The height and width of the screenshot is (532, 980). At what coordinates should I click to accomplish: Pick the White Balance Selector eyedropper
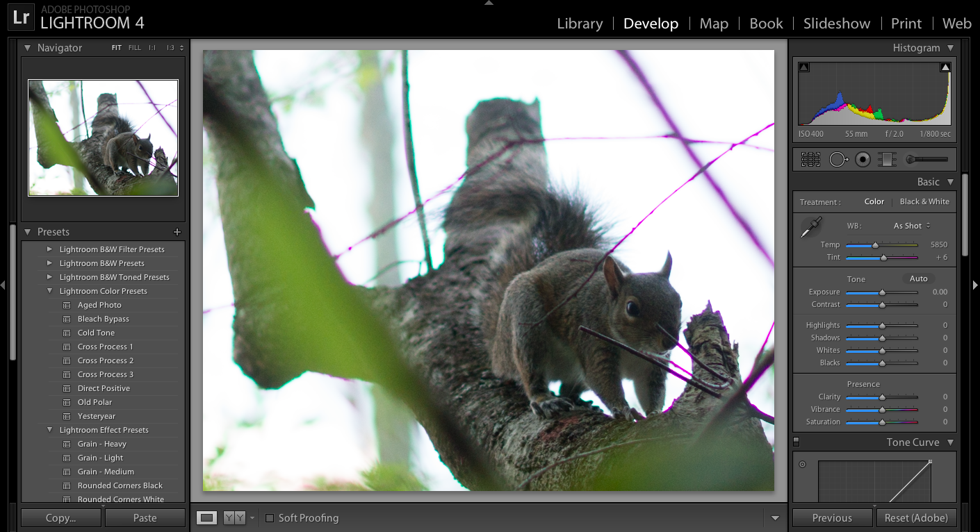coord(810,227)
